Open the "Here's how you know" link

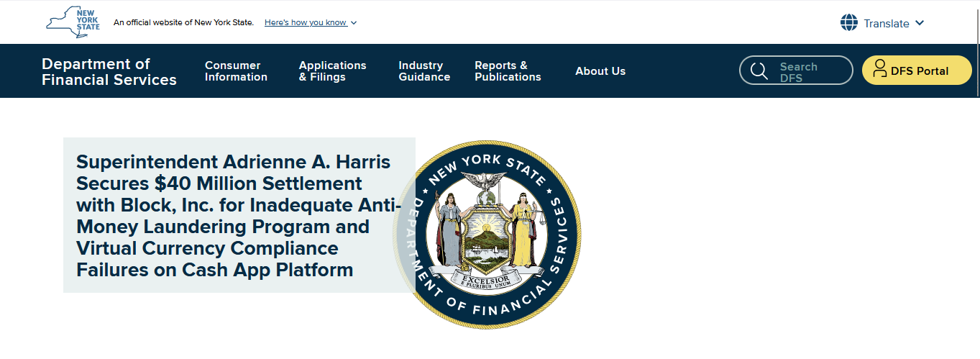tap(306, 22)
